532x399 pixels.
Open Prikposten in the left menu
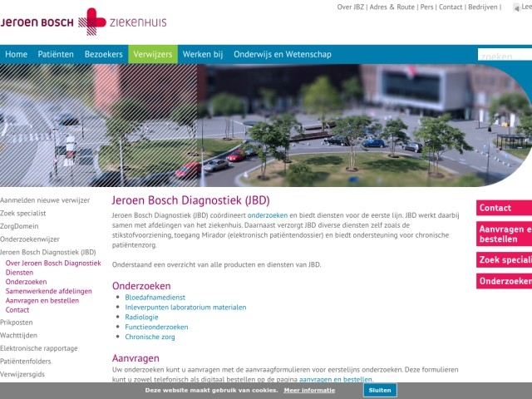point(17,323)
